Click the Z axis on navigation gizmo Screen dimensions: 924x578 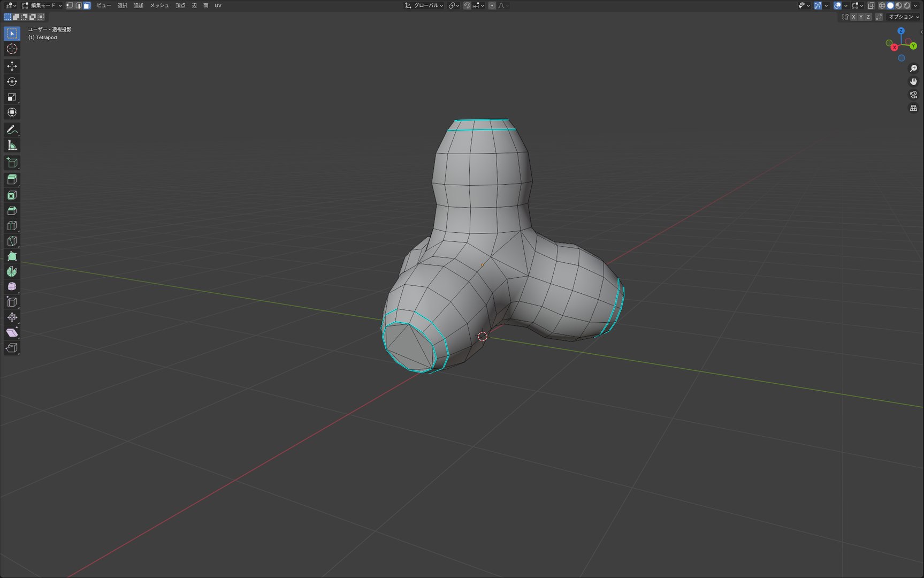pyautogui.click(x=901, y=31)
